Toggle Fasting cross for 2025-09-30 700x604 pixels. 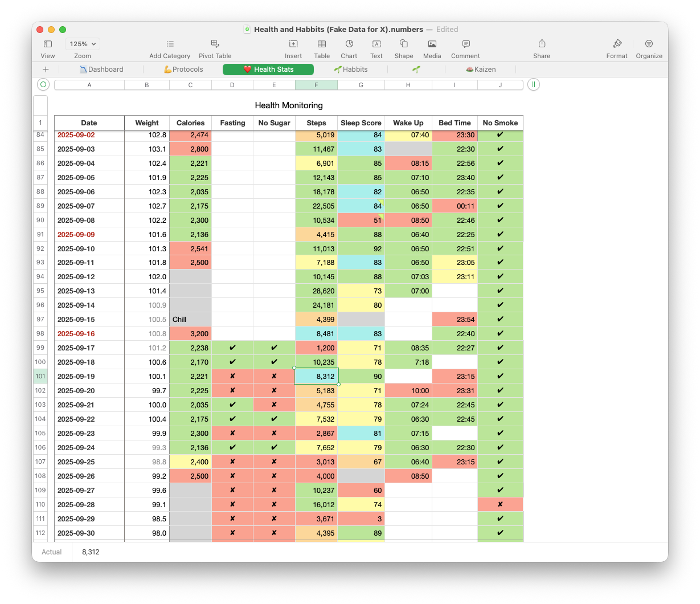[x=232, y=533]
